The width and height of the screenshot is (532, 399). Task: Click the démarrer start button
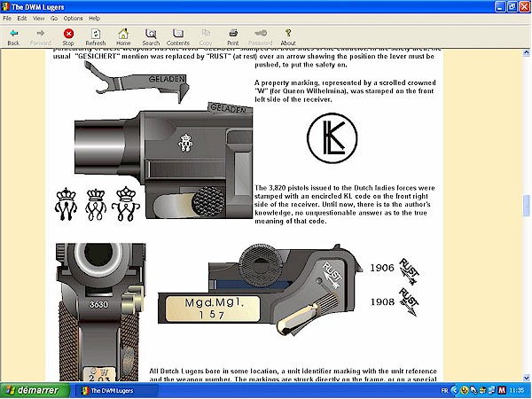point(35,390)
